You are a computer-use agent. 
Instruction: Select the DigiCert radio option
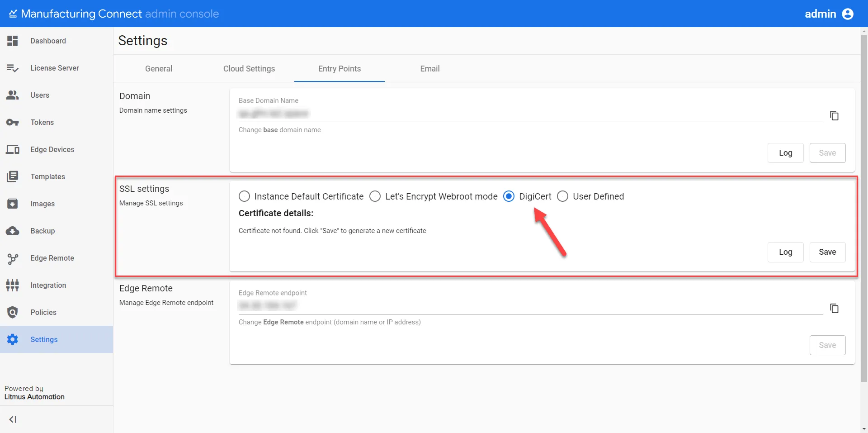[509, 196]
